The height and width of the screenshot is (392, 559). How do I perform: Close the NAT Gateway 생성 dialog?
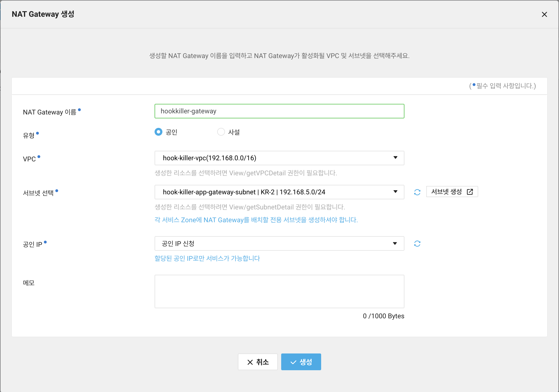coord(544,14)
